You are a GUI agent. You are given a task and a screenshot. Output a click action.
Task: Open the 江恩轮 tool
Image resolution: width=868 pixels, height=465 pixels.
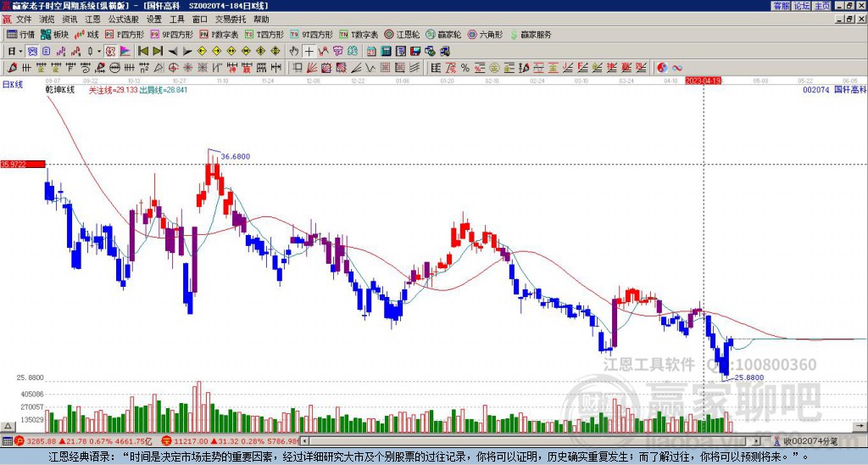coord(402,34)
